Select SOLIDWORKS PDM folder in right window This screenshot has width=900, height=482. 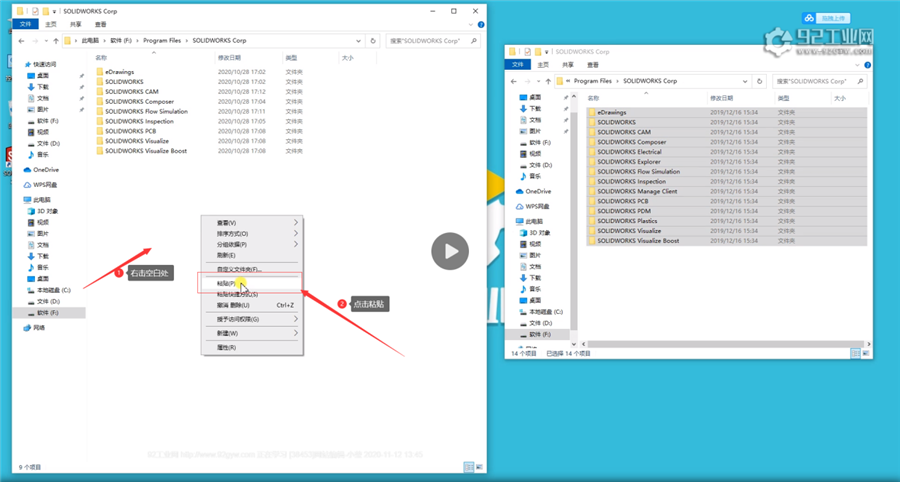[x=727, y=211]
